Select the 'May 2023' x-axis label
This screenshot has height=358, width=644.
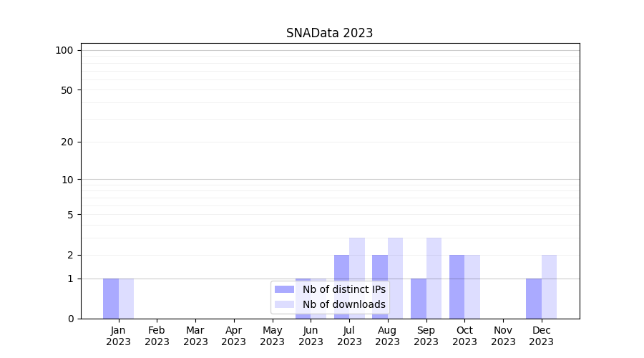[272, 336]
